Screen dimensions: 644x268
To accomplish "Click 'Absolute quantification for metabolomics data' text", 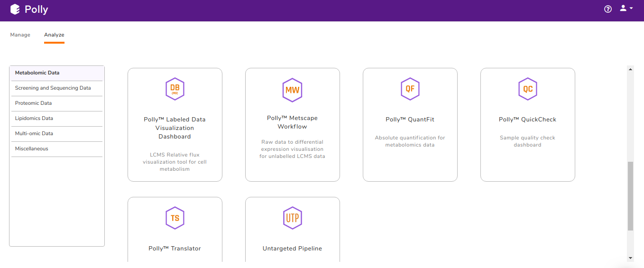I will pos(410,141).
